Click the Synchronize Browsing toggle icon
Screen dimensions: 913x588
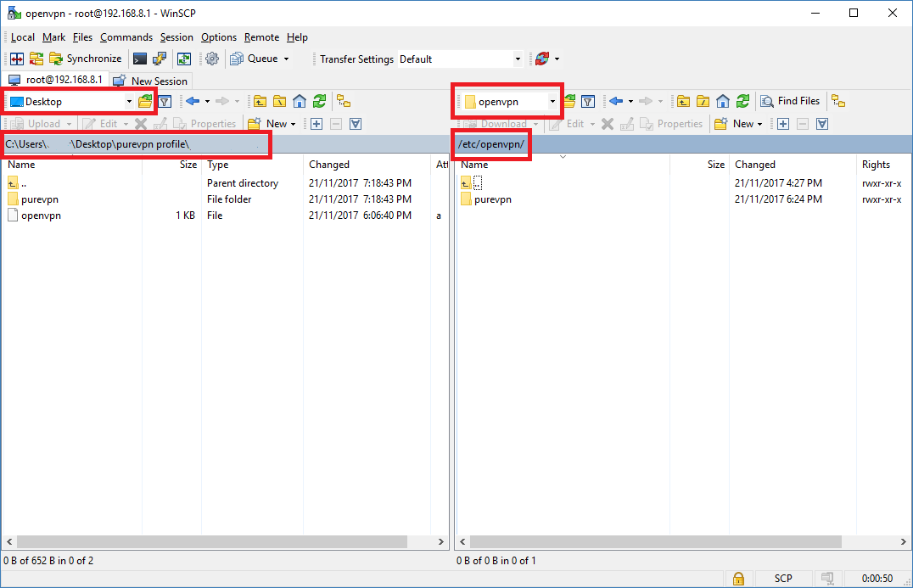tap(36, 59)
